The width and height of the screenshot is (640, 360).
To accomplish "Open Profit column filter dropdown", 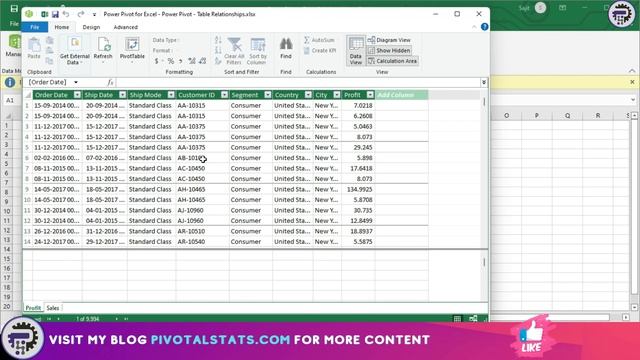I will click(x=370, y=95).
